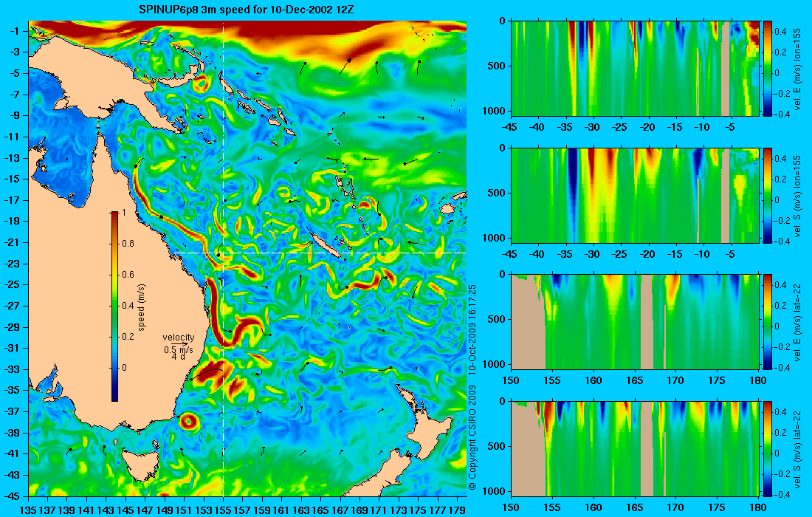Select the "vel. S (m/s) lon=155" axis label

798,196
